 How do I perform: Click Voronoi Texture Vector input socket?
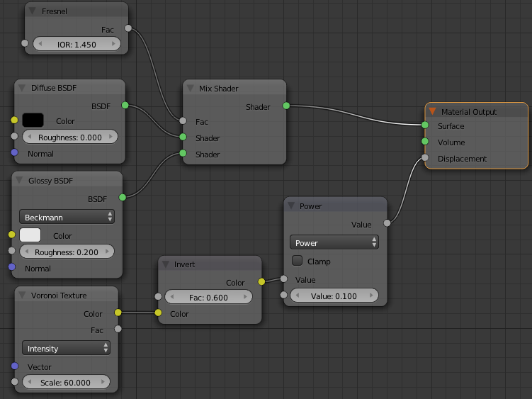tap(14, 366)
